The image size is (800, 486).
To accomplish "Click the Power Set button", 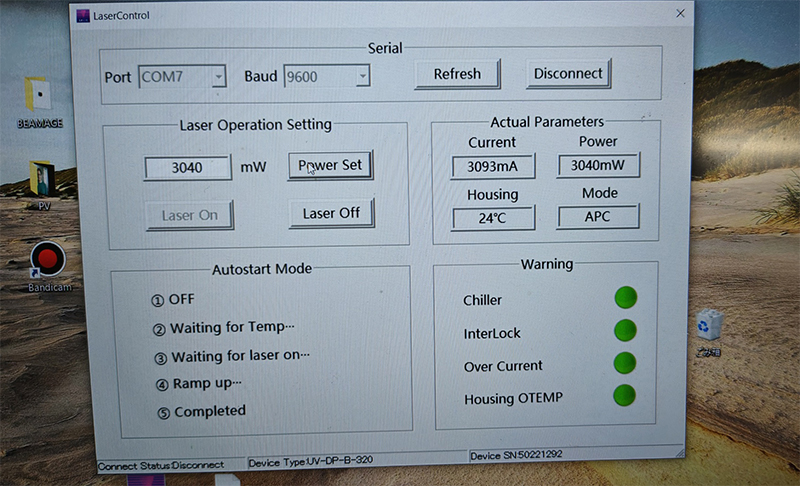I will (x=330, y=165).
